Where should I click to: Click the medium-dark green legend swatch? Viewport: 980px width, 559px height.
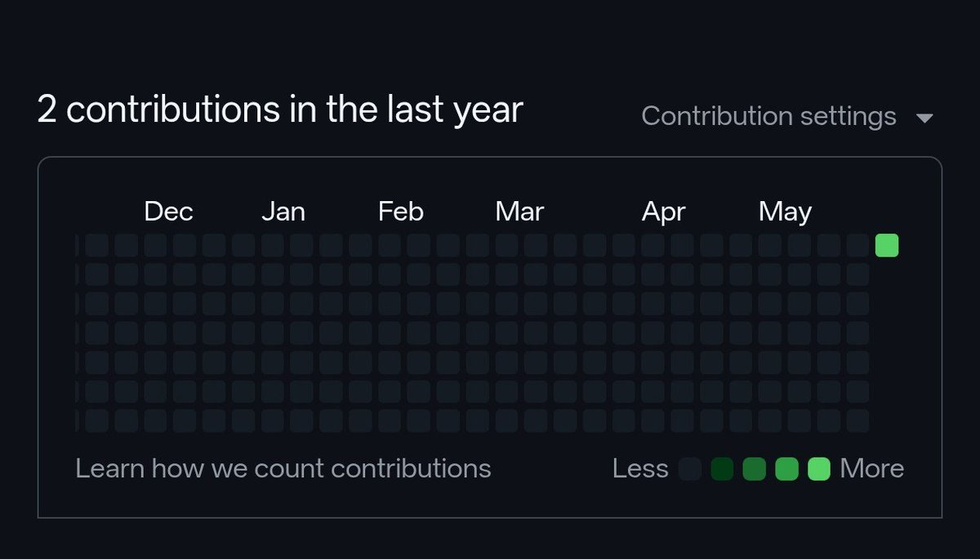tap(754, 469)
